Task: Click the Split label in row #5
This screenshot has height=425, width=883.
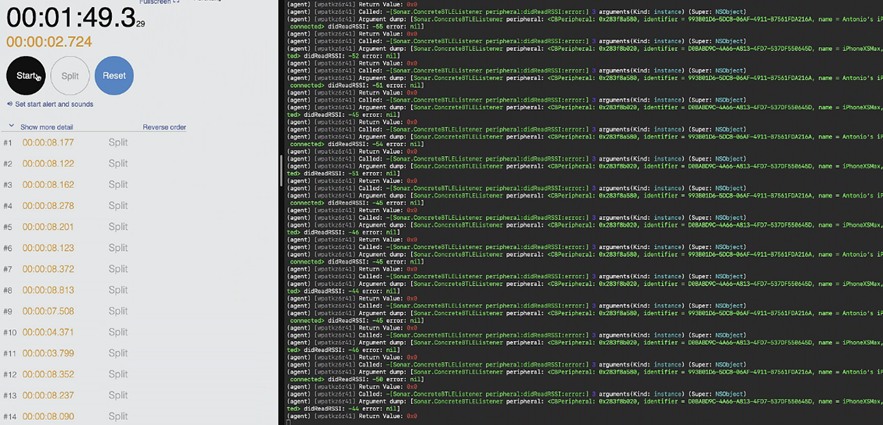Action: 118,227
